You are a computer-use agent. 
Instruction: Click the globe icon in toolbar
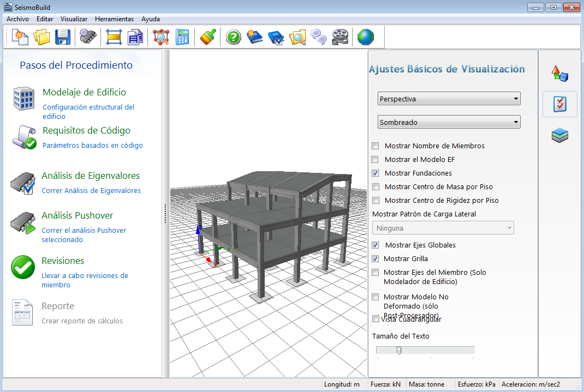(x=366, y=37)
